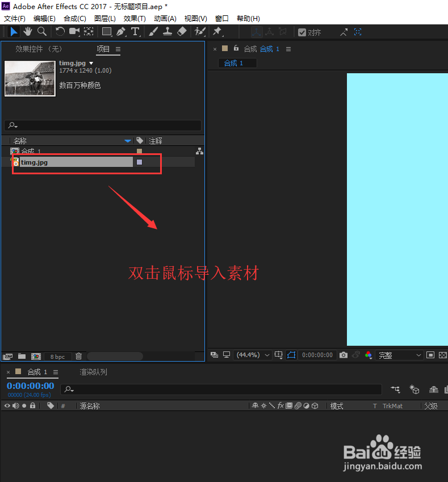Screen dimensions: 448x482
Task: Select the Pan Behind anchor point tool
Action: [x=89, y=32]
